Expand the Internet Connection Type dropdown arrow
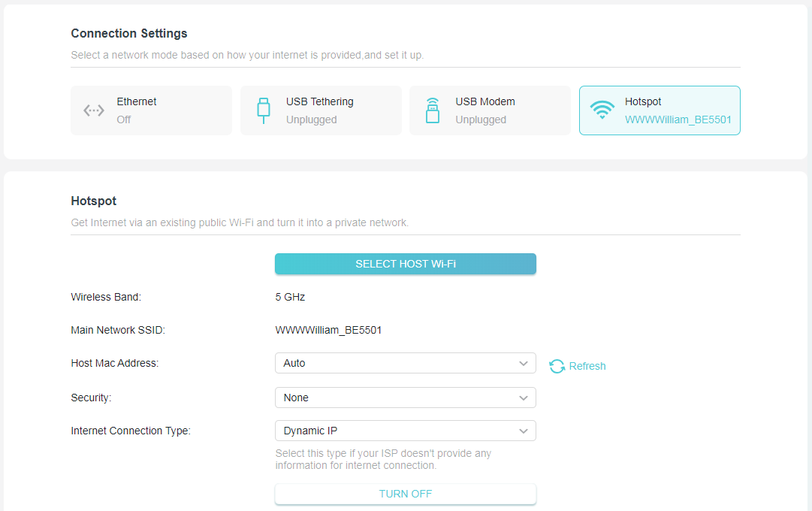This screenshot has width=812, height=511. 524,431
